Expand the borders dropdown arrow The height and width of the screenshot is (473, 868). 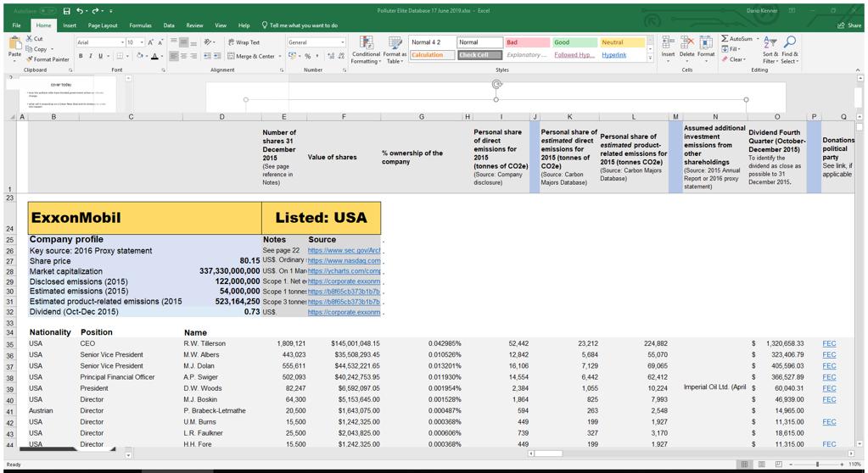127,57
